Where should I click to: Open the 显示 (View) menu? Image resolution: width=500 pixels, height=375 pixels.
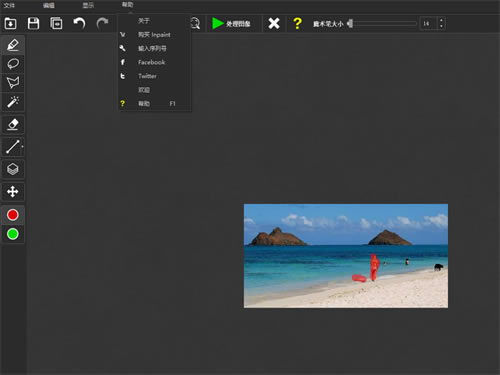(88, 5)
